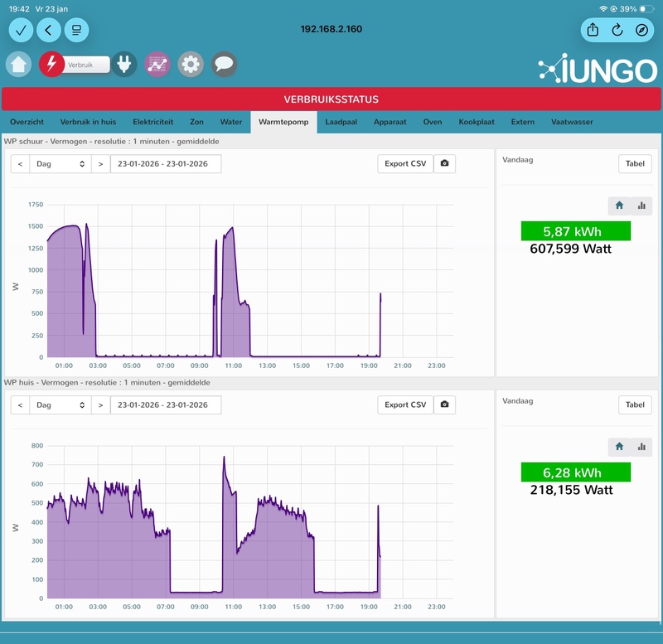Select the red lightning Verbruik icon
This screenshot has height=644, width=663.
51,65
